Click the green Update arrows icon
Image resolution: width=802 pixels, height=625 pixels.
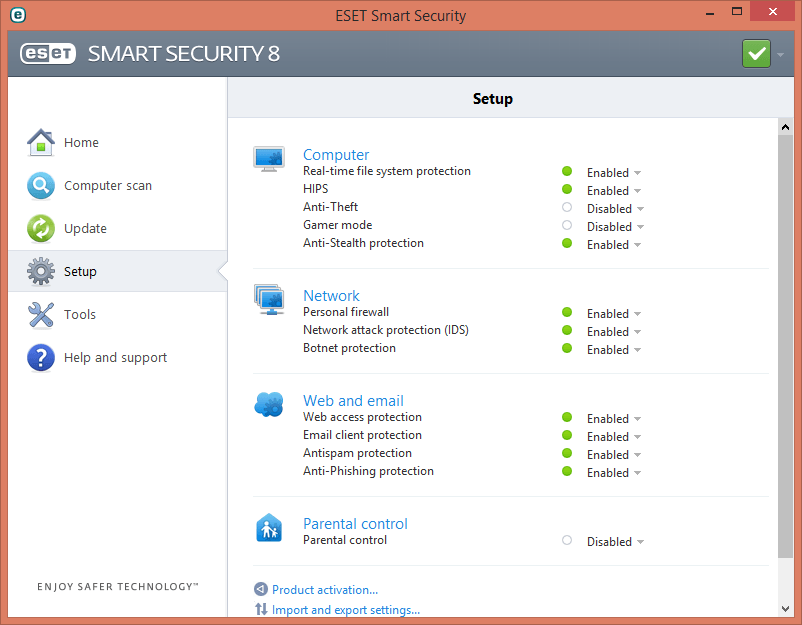[x=41, y=228]
